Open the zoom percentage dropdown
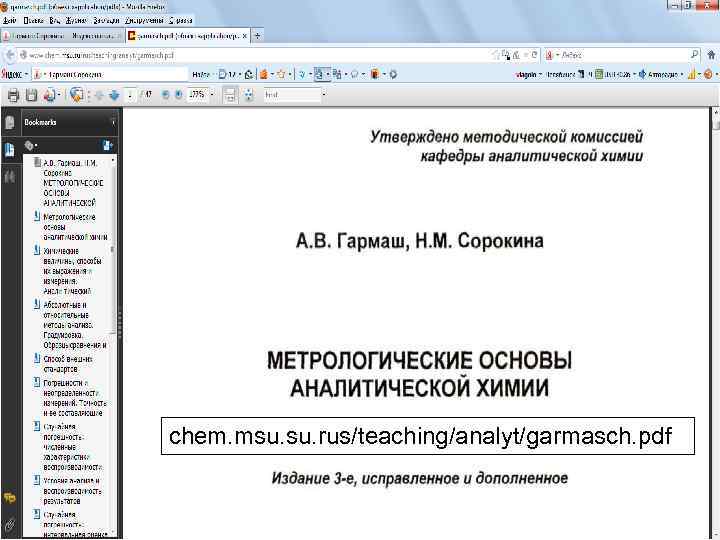Image resolution: width=720 pixels, height=540 pixels. (212, 95)
